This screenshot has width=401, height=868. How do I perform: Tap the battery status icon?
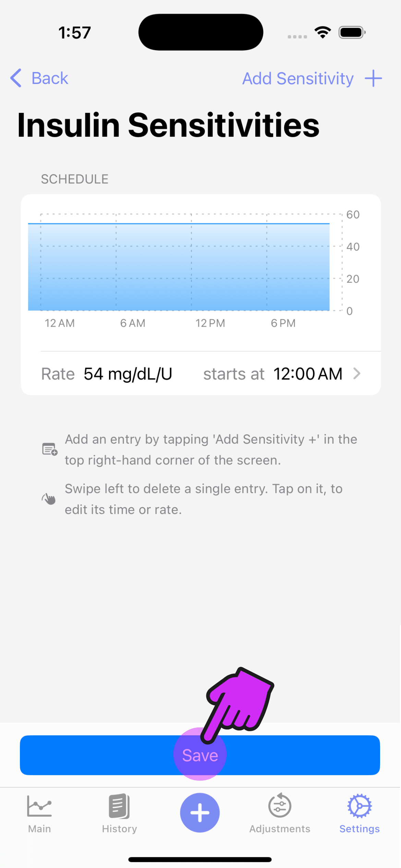352,33
